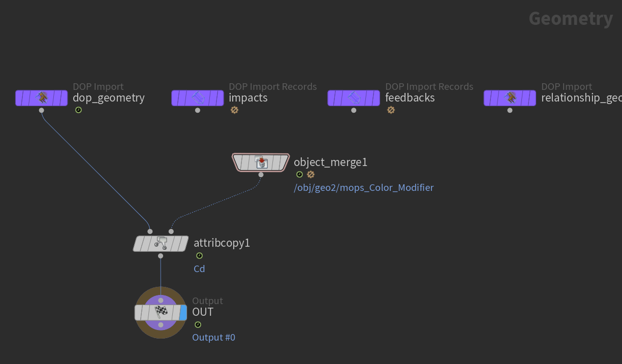Click the output connector below dop_geometry node
Viewport: 622px width, 364px height.
(41, 109)
